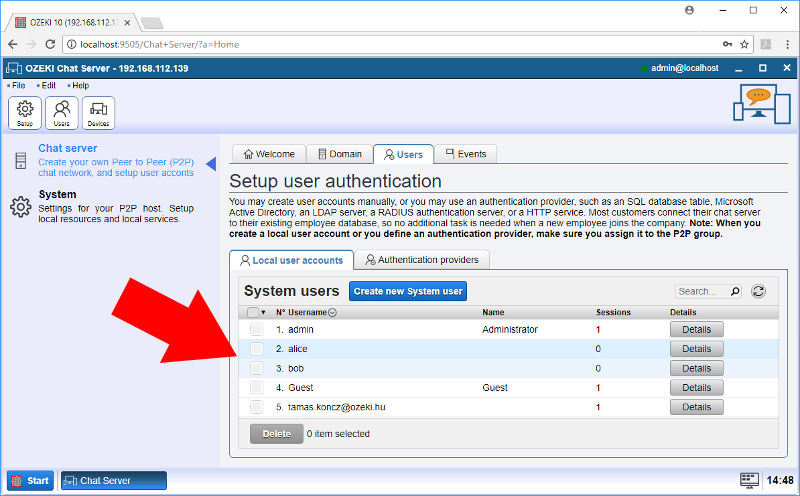Click the 14:48 clock in the taskbar
The height and width of the screenshot is (496, 800).
pyautogui.click(x=780, y=480)
